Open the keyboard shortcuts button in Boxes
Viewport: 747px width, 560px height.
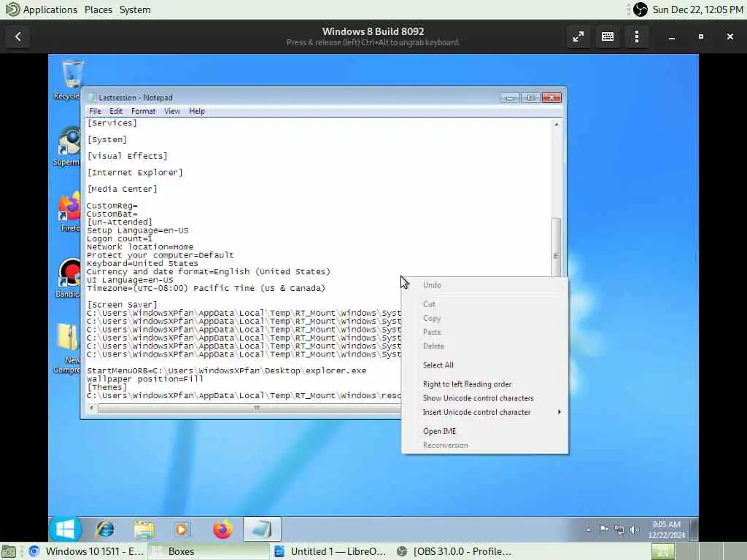coord(608,36)
